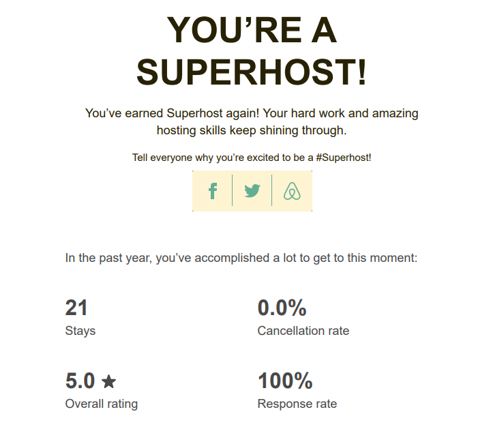Click the YOU'RE A SUPERHOST! headline
The height and width of the screenshot is (429, 504).
252,50
